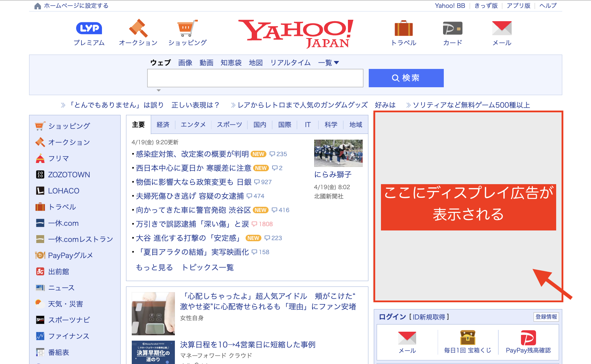
Task: Open the Mail envelope icon in header
Action: (502, 28)
